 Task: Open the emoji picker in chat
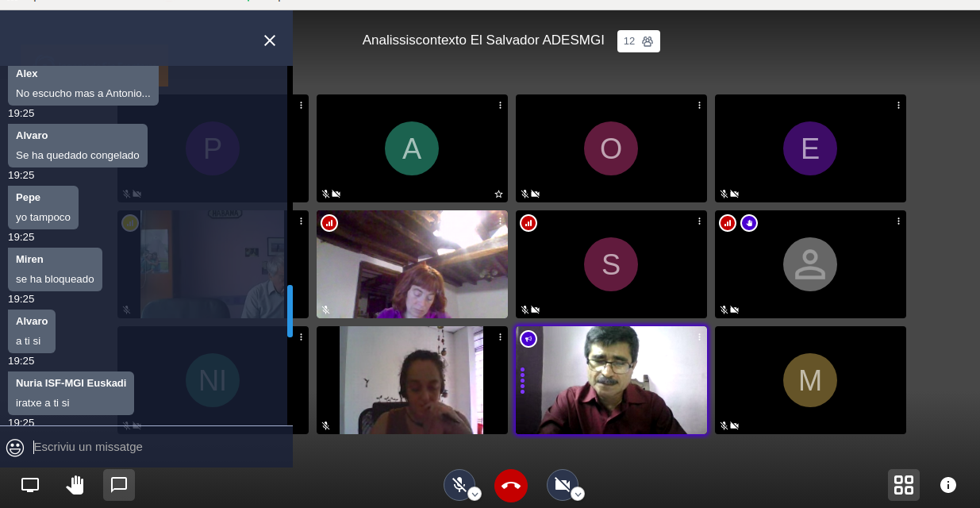click(x=15, y=448)
